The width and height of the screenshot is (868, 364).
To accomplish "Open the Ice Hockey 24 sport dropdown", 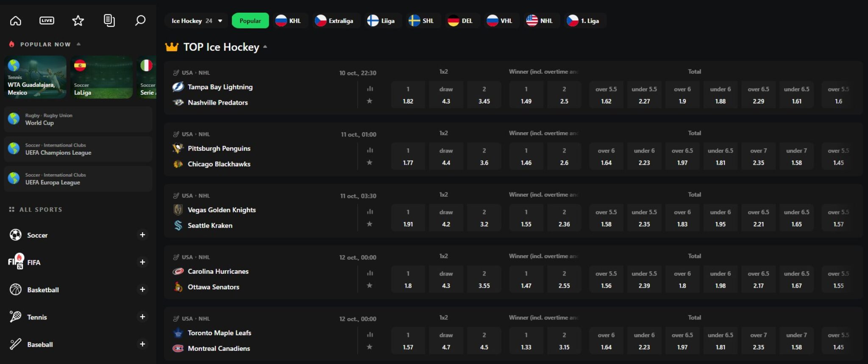I will pyautogui.click(x=196, y=21).
